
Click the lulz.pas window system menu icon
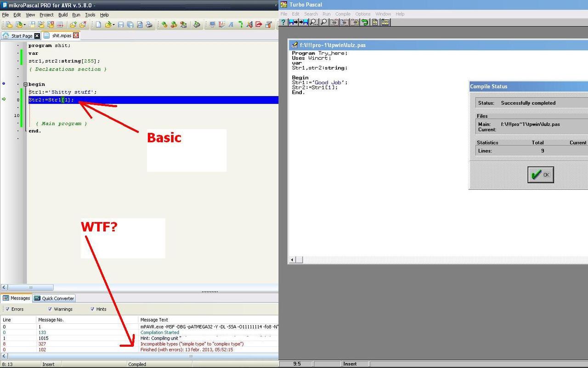click(294, 45)
